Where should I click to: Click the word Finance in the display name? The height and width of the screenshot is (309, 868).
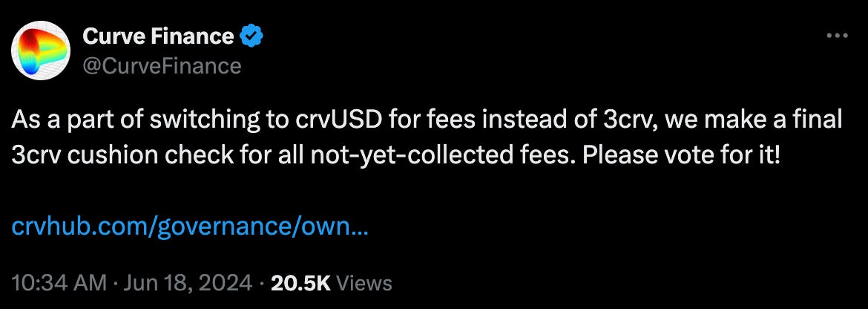tap(188, 36)
